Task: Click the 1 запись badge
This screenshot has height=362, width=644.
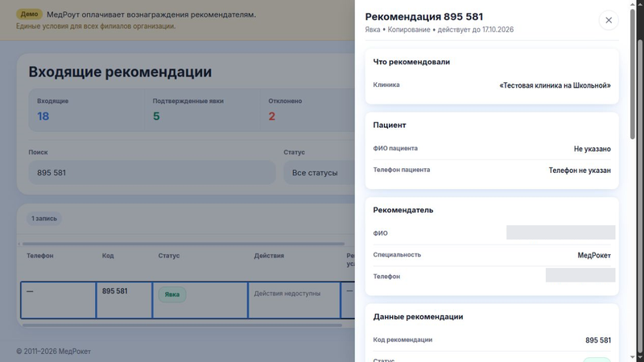Action: 44,218
